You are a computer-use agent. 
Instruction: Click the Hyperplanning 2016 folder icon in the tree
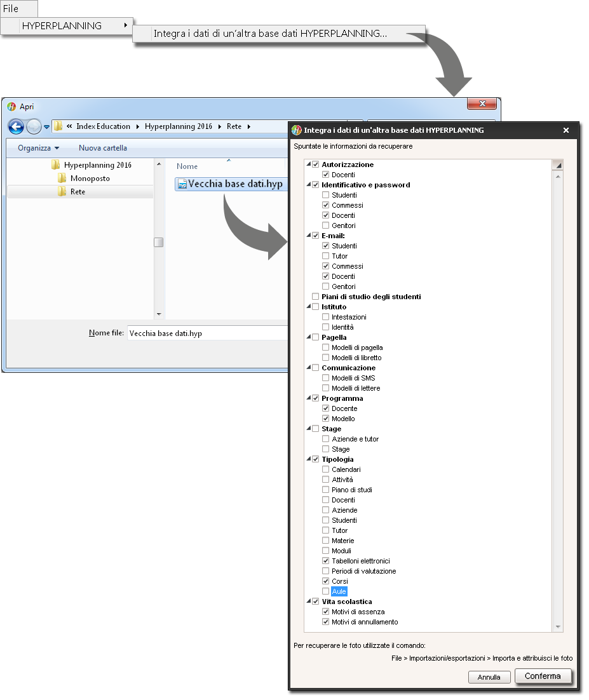pos(56,165)
